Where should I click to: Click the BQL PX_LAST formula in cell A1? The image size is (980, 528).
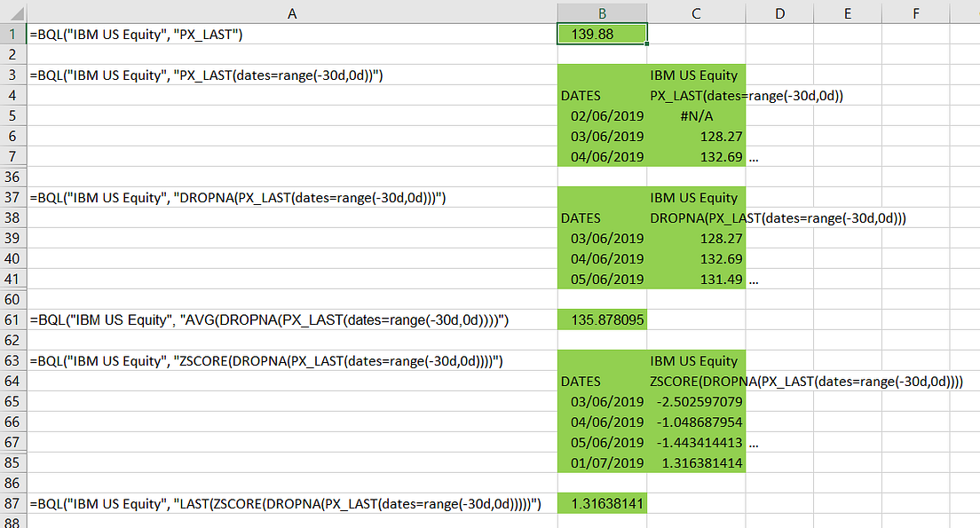coord(133,33)
